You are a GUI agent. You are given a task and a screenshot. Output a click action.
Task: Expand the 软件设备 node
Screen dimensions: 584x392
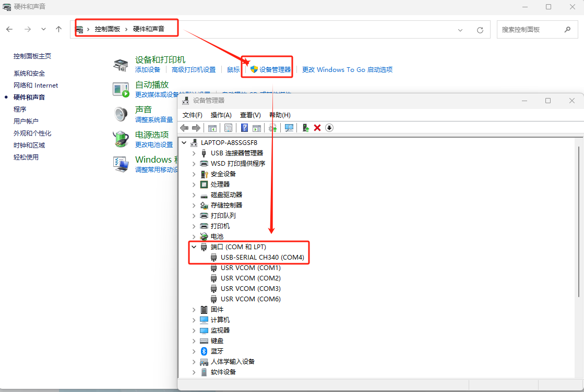click(194, 372)
